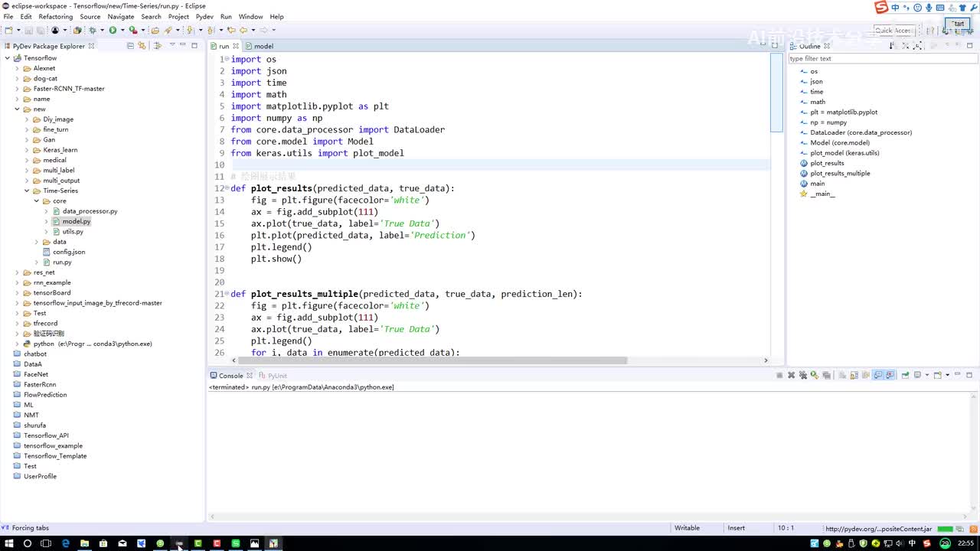The image size is (980, 551).
Task: Click Open Console icon
Action: pyautogui.click(x=937, y=375)
